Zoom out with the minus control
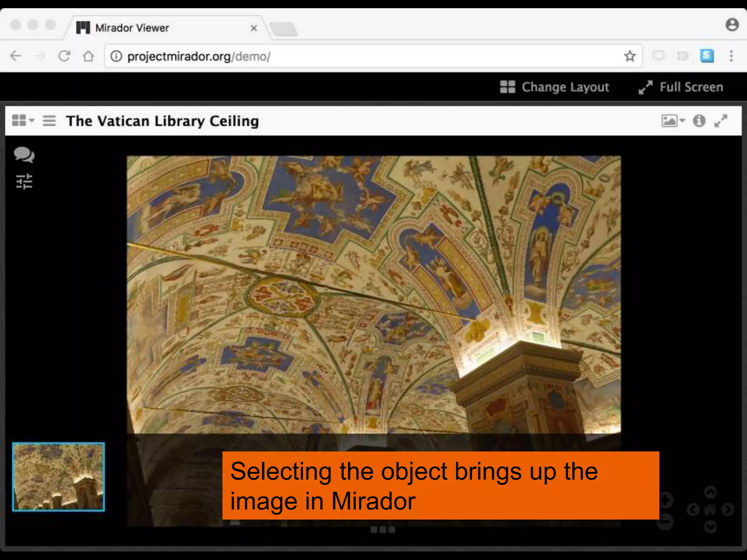The image size is (747, 560). 666,522
